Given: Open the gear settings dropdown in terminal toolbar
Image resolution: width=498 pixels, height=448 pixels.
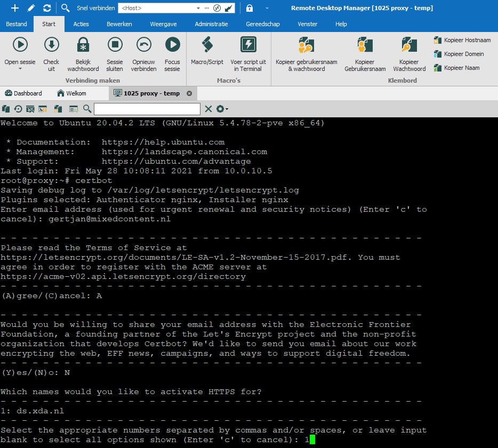Looking at the screenshot, I should [x=222, y=109].
